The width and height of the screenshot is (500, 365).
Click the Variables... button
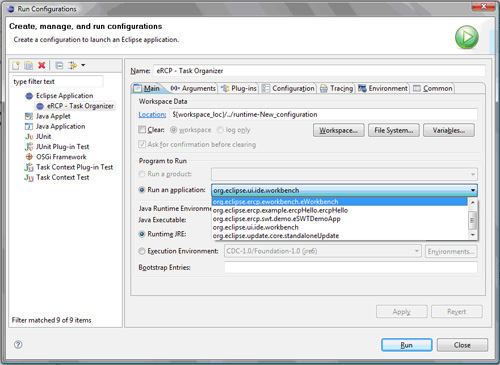[449, 130]
